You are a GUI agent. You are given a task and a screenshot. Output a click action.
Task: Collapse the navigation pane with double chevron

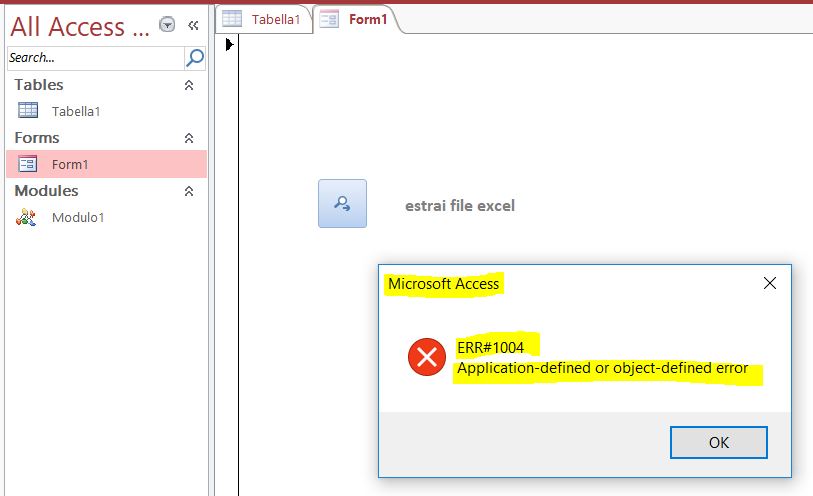(x=193, y=25)
